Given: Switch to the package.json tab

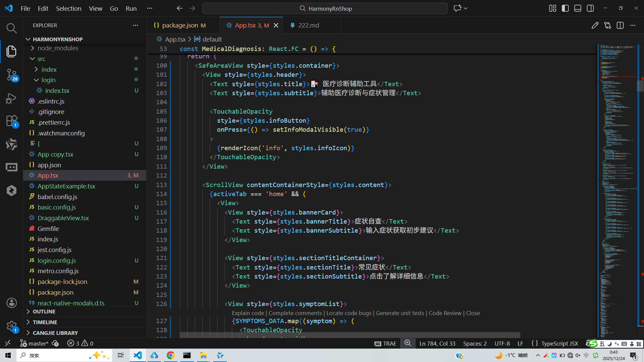Looking at the screenshot, I should click(180, 25).
